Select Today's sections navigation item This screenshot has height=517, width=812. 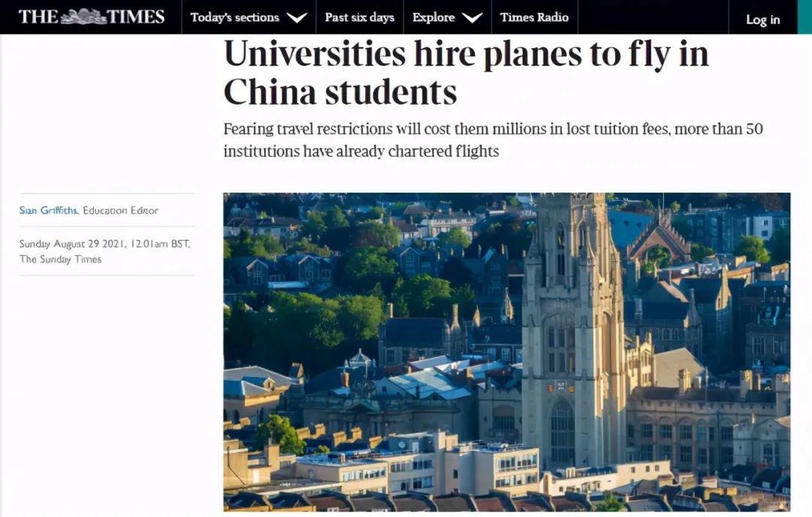point(237,17)
